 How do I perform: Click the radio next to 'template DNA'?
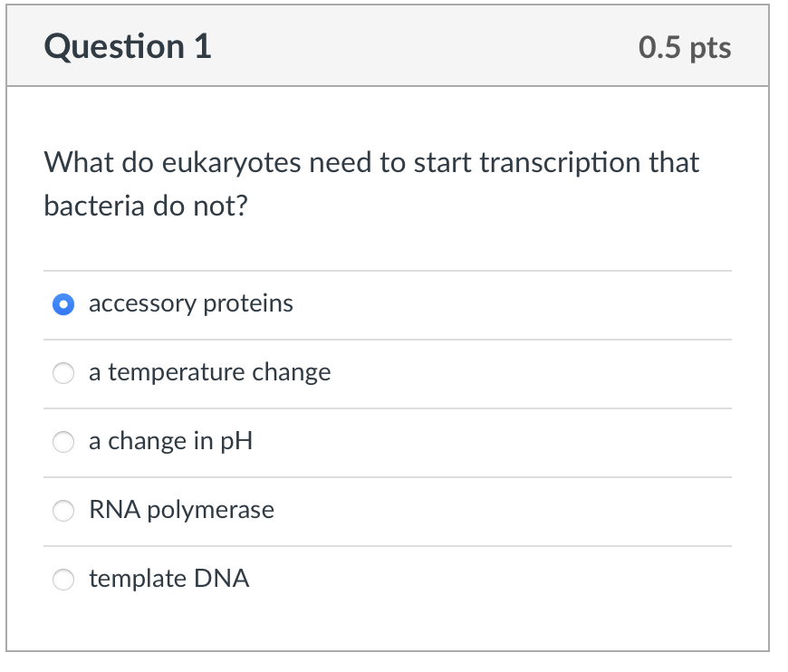[x=62, y=580]
